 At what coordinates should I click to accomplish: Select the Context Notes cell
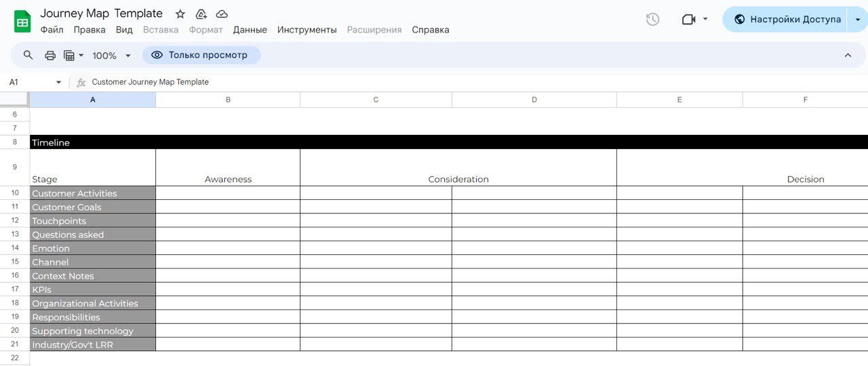point(93,276)
